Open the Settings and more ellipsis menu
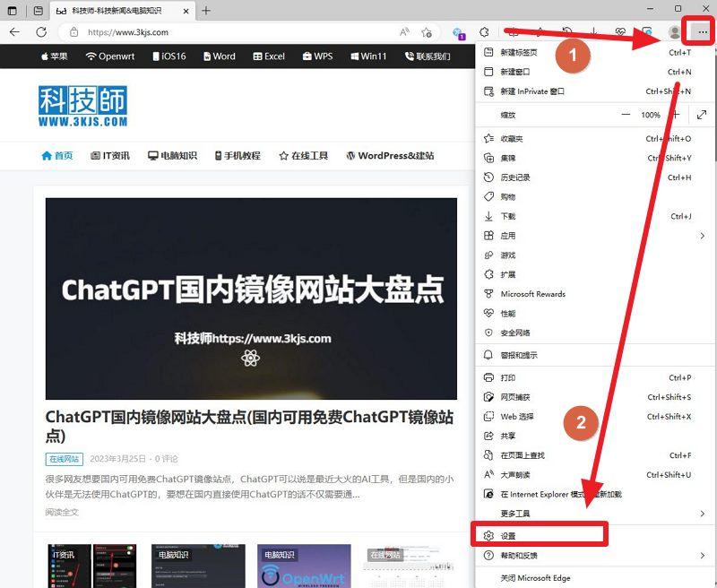717x588 pixels. pyautogui.click(x=703, y=32)
